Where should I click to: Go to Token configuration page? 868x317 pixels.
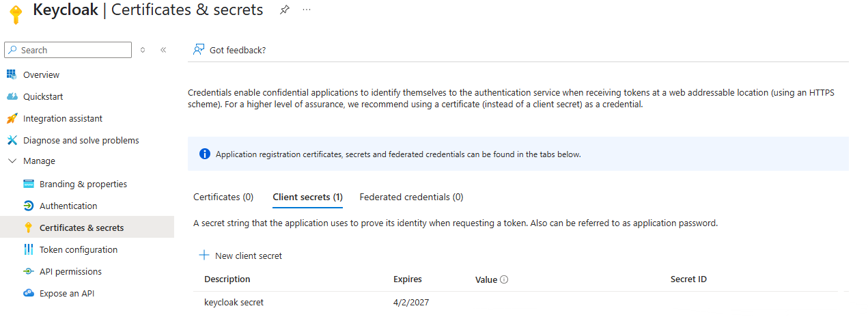point(79,249)
